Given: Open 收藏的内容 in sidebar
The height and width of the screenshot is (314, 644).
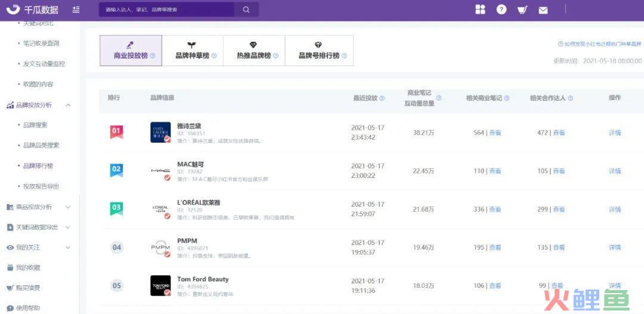Looking at the screenshot, I should pyautogui.click(x=38, y=84).
